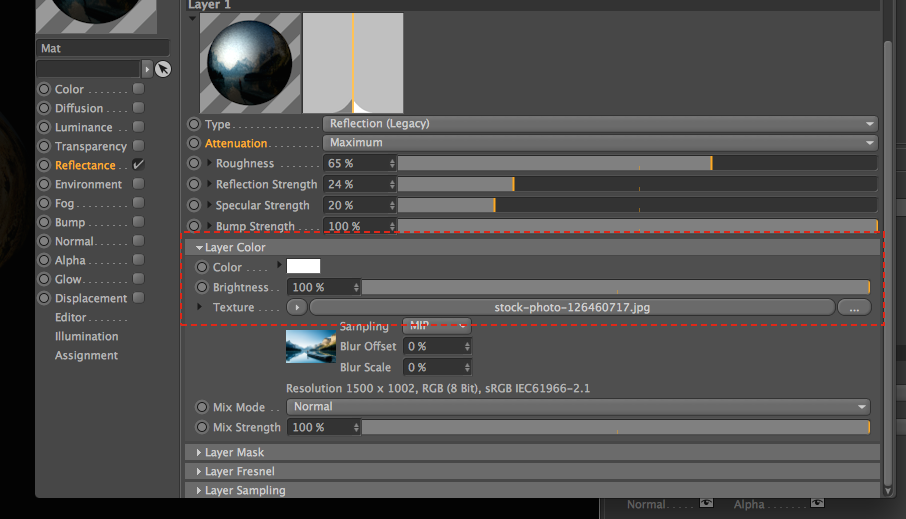Click the texture arrow button before filename
Image resolution: width=906 pixels, height=519 pixels.
pos(297,307)
